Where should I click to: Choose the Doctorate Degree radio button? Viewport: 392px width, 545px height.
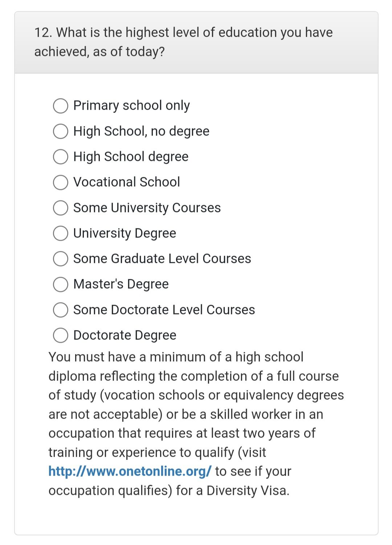click(x=61, y=335)
